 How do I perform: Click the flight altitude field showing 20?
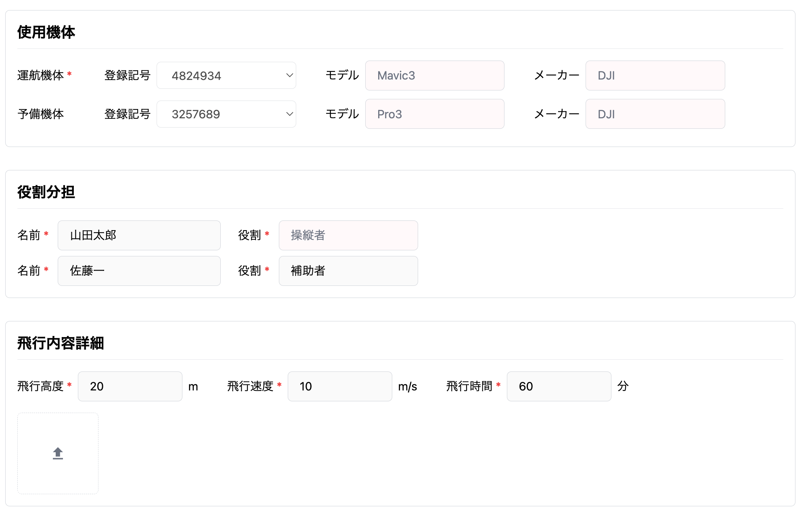click(x=130, y=386)
